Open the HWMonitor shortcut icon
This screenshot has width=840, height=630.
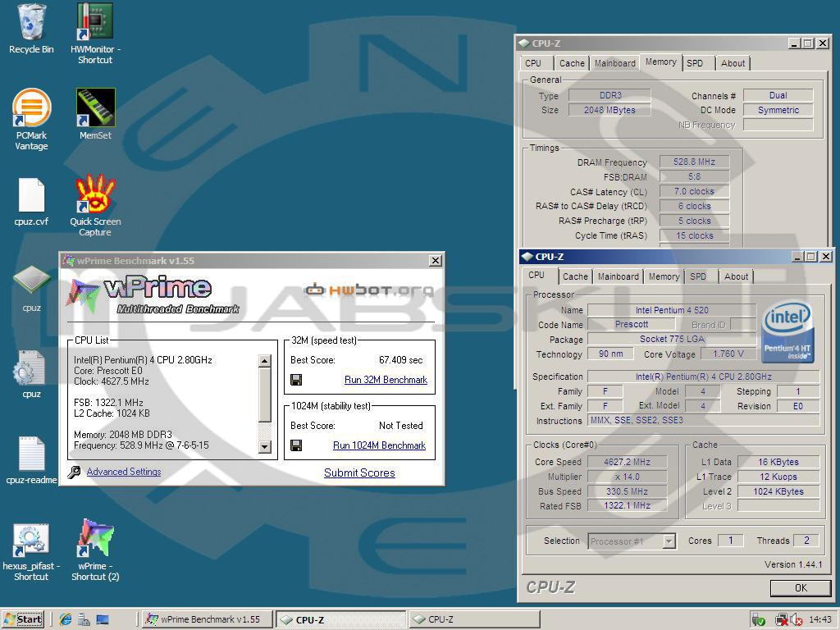(95, 21)
